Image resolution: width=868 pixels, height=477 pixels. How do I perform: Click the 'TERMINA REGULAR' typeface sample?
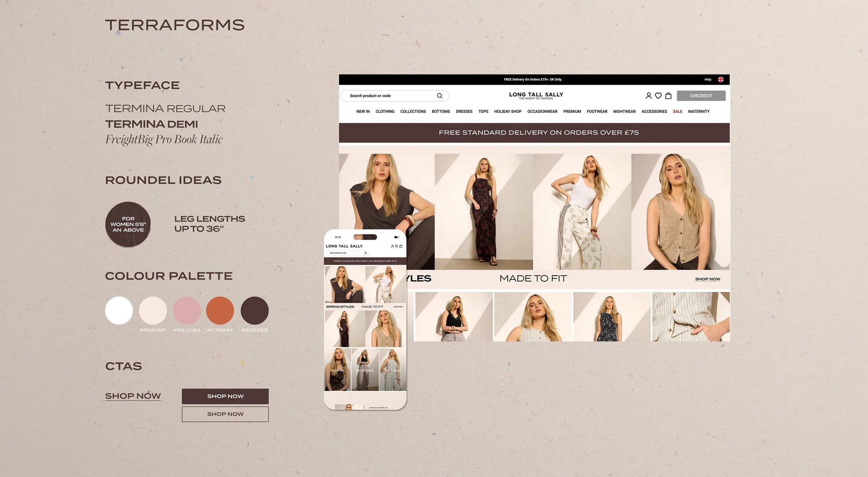pos(165,109)
